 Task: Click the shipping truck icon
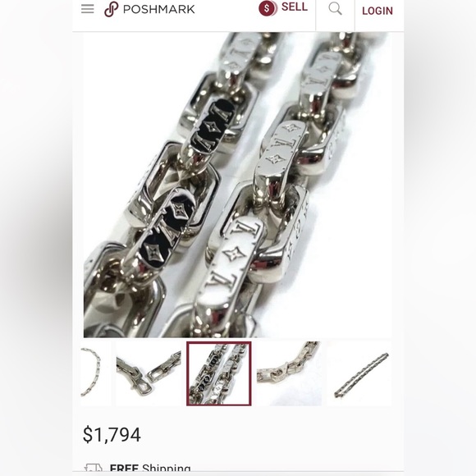tap(93, 468)
